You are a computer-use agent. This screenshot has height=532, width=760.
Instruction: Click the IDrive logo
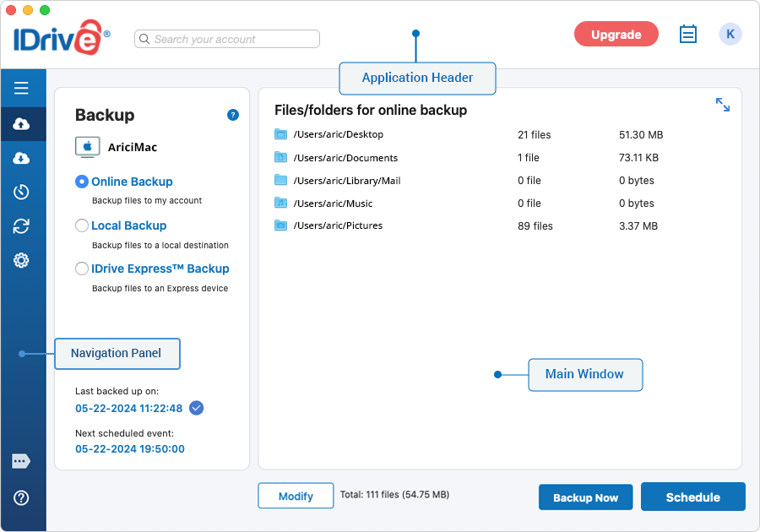[x=62, y=37]
